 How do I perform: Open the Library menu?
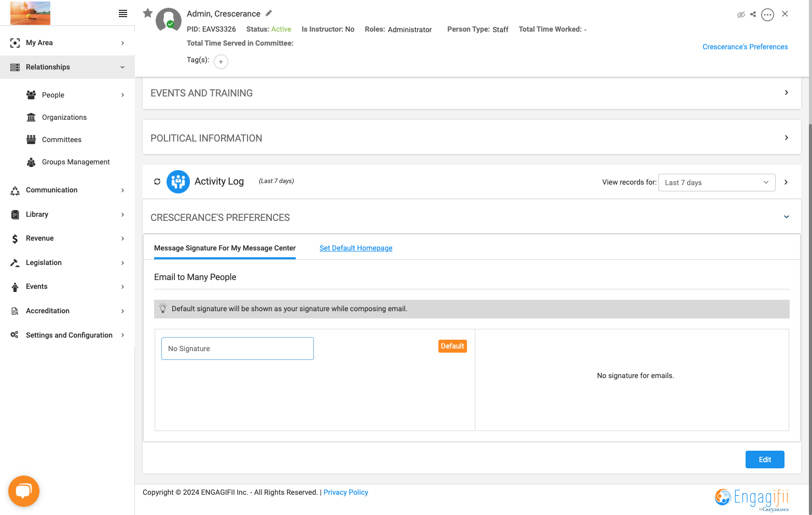point(67,214)
